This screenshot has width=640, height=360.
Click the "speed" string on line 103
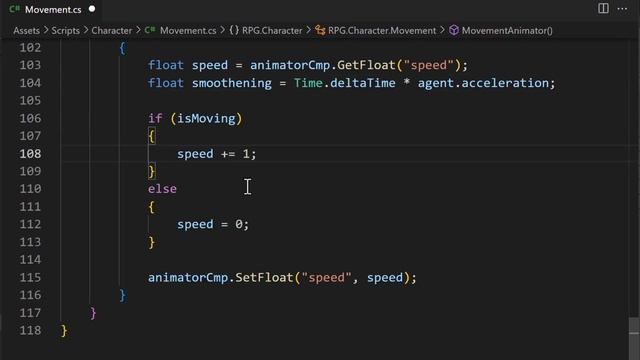[x=429, y=65]
